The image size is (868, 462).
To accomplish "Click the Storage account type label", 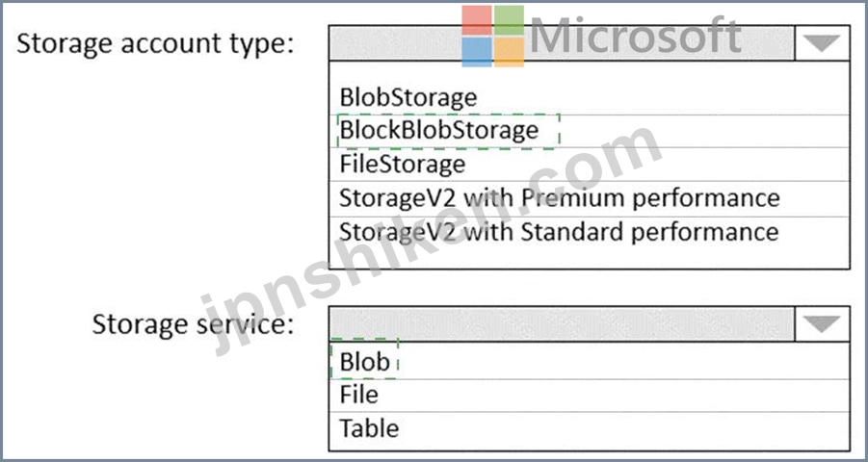I will (155, 43).
